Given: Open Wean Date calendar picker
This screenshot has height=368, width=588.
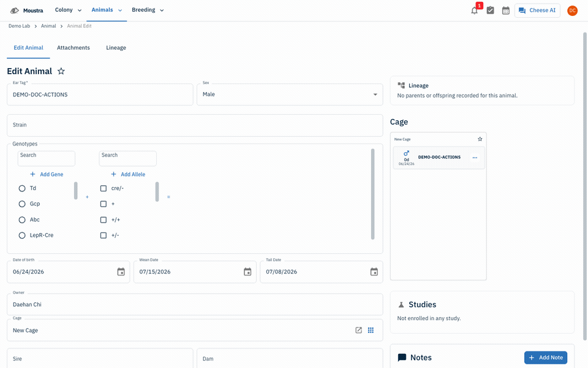Looking at the screenshot, I should pyautogui.click(x=247, y=272).
